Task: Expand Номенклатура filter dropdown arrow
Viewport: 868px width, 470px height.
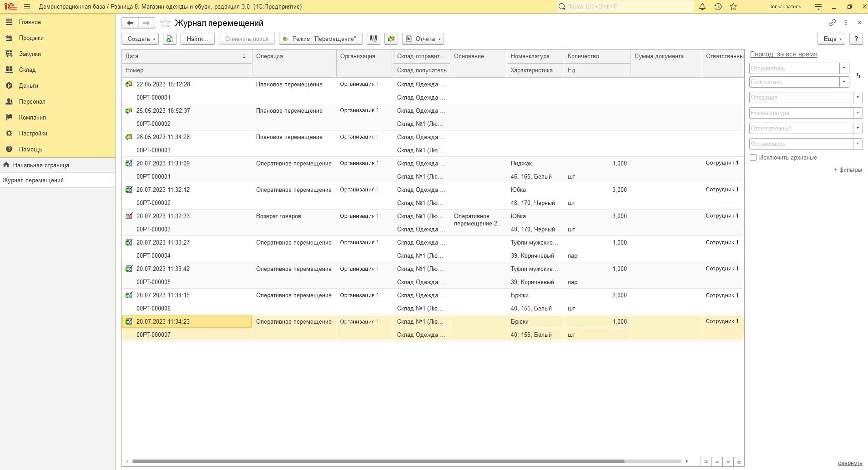Action: pos(858,113)
